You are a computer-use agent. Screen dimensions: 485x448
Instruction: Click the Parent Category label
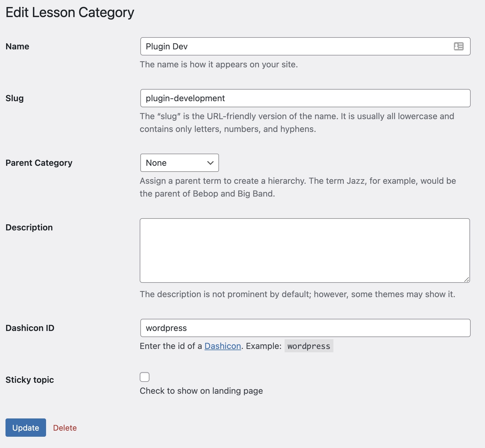point(39,163)
